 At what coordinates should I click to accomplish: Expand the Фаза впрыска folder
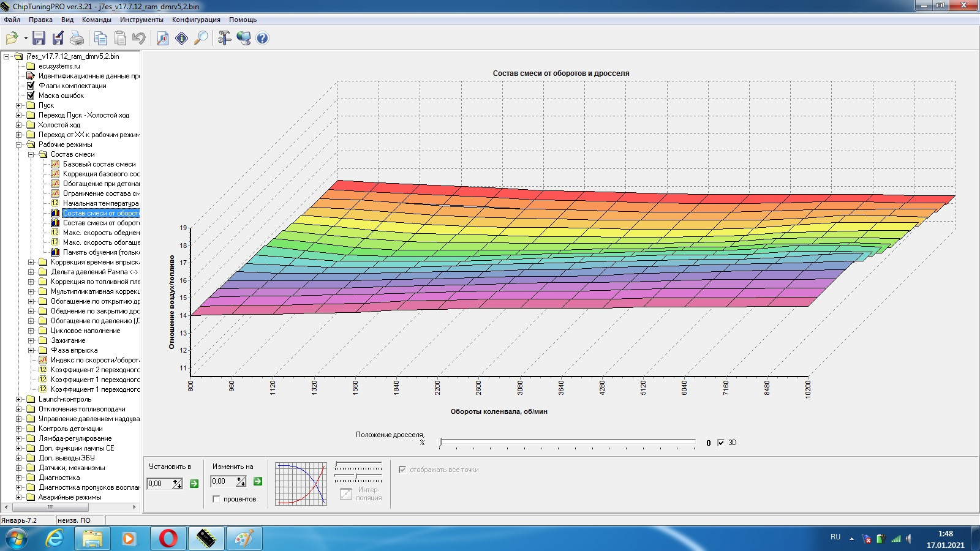(x=31, y=350)
